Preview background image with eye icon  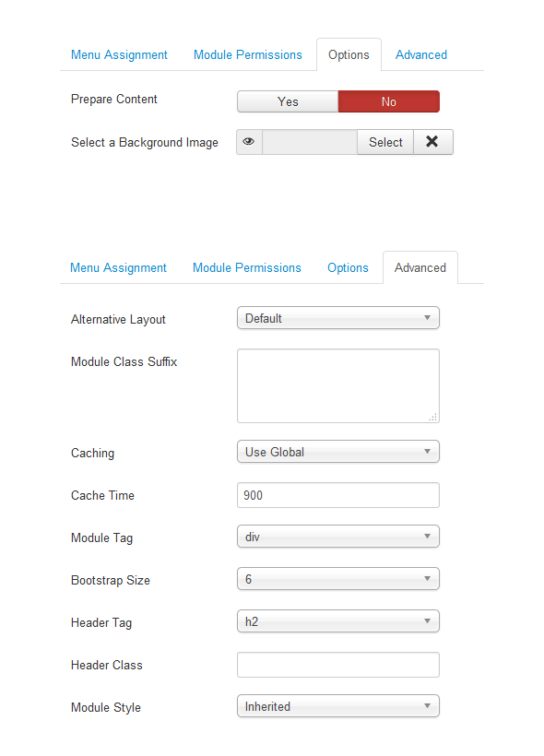(x=249, y=142)
